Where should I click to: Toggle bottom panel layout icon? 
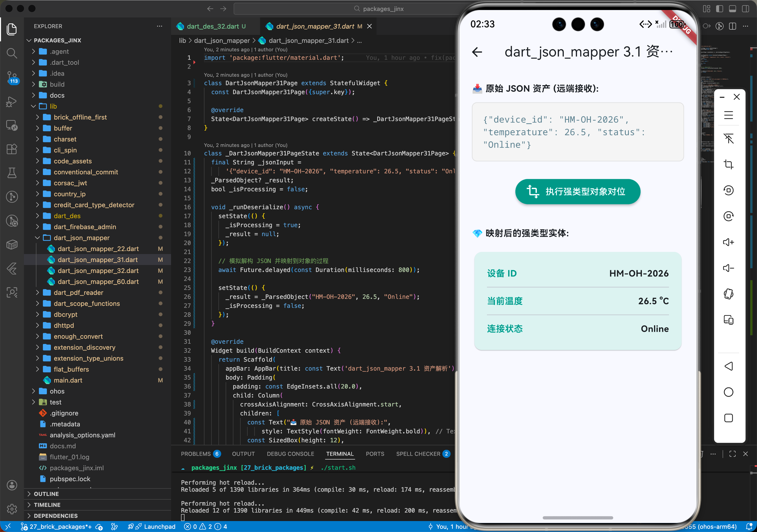[732, 9]
